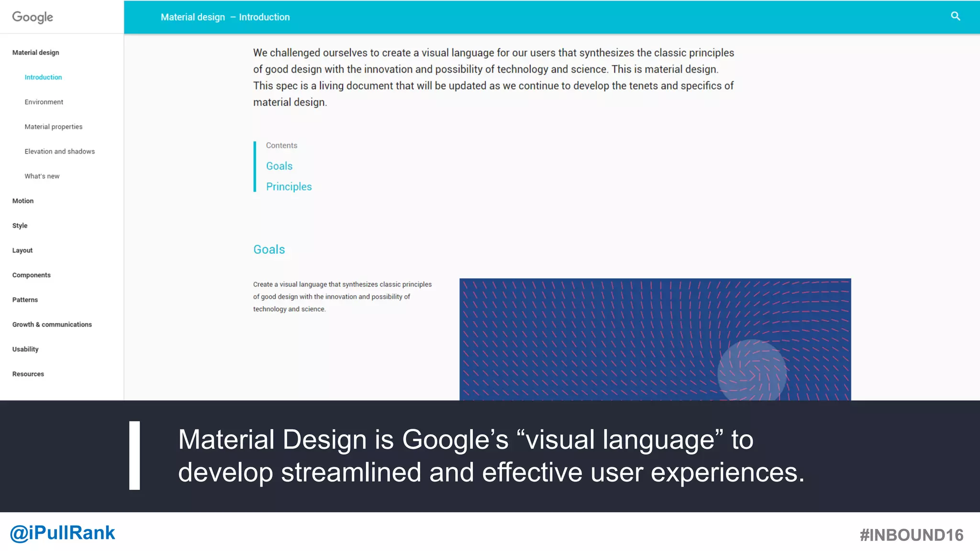Open the Material design sidebar section
980x551 pixels.
click(x=36, y=53)
